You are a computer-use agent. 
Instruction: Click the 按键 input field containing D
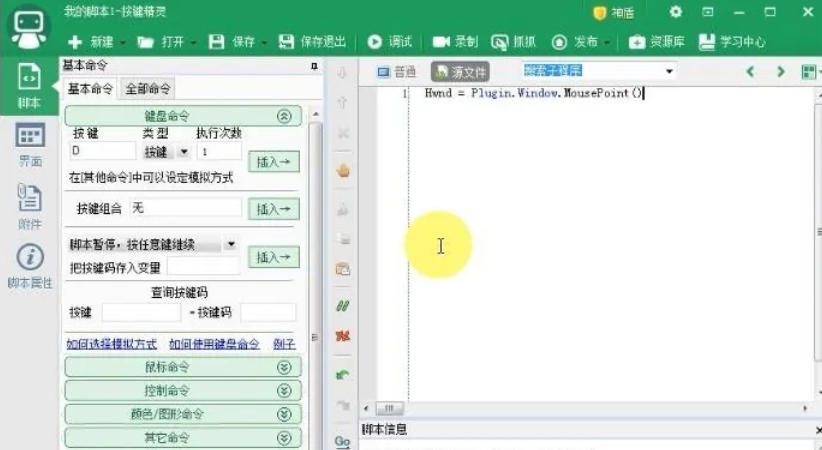[x=102, y=151]
